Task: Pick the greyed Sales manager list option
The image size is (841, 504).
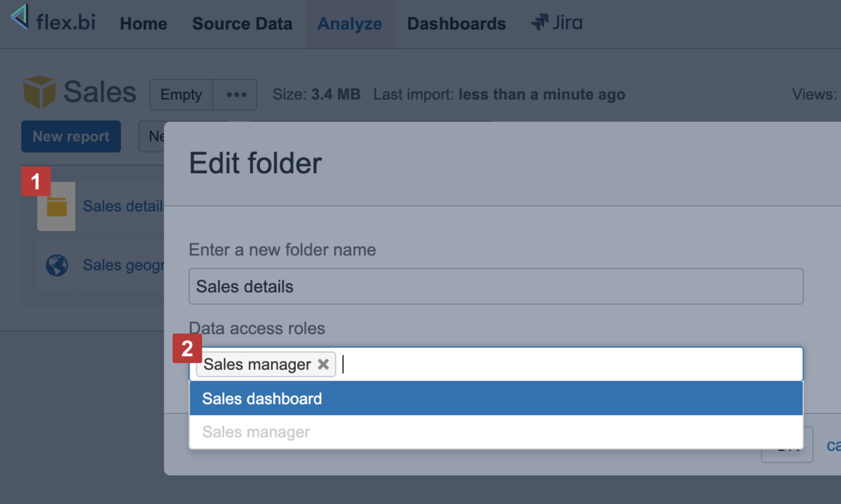Action: pos(256,432)
